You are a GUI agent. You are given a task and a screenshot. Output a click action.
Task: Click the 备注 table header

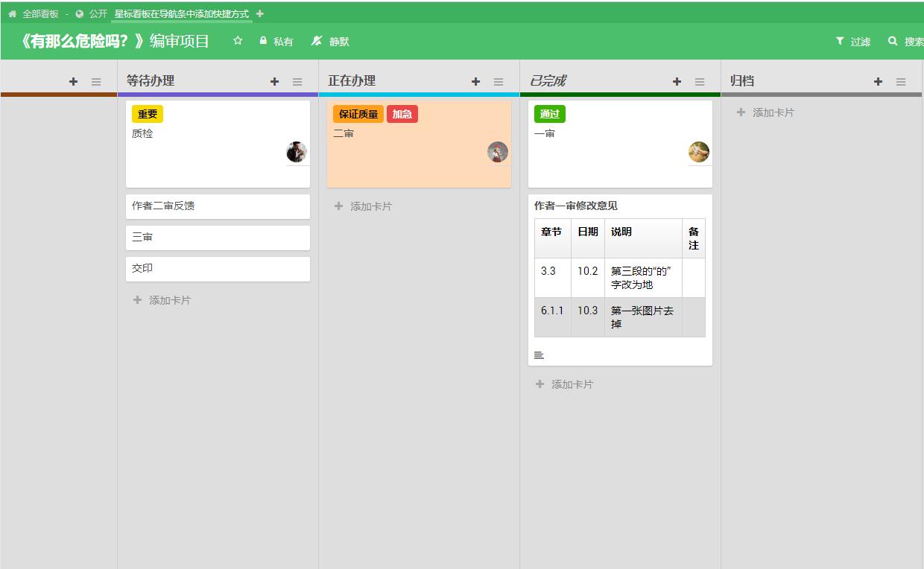click(x=694, y=238)
